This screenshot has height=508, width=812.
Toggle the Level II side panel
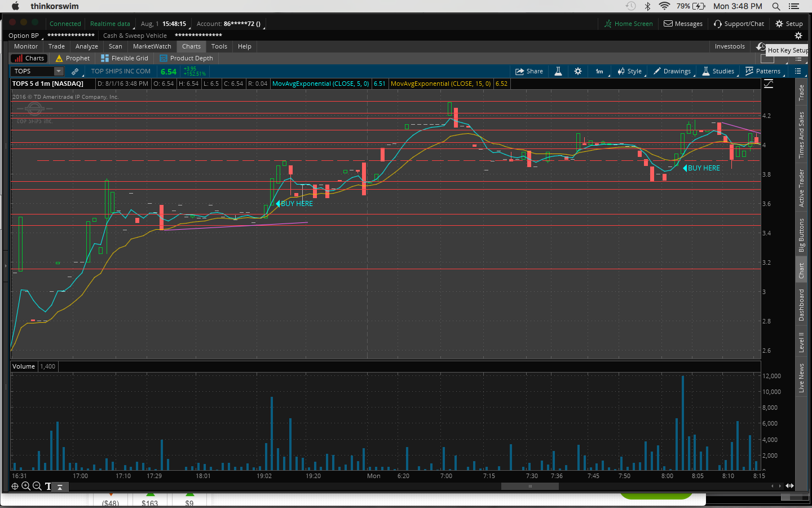coord(801,342)
